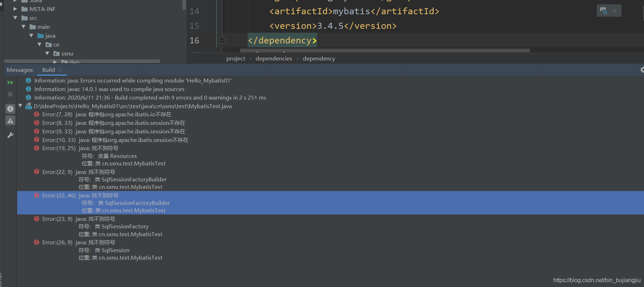Viewport: 644px width, 287px height.
Task: Click the package icon beside cn
Action: pos(49,44)
